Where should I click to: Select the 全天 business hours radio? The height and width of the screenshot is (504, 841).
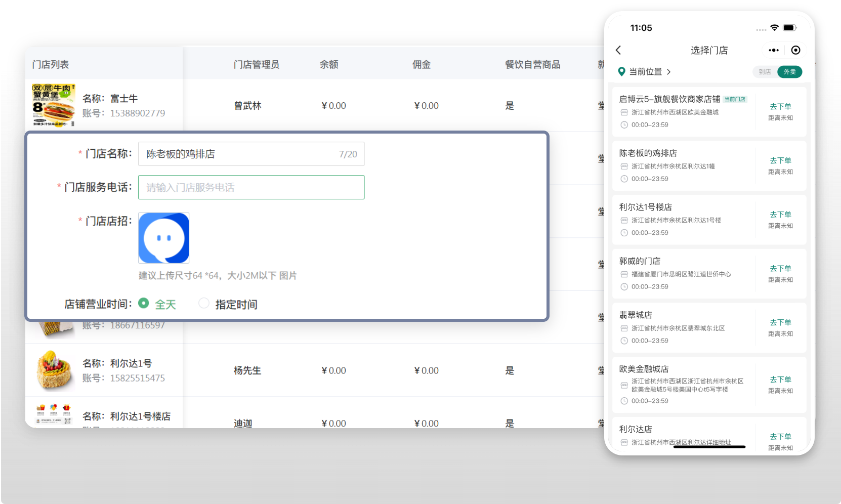(x=144, y=304)
